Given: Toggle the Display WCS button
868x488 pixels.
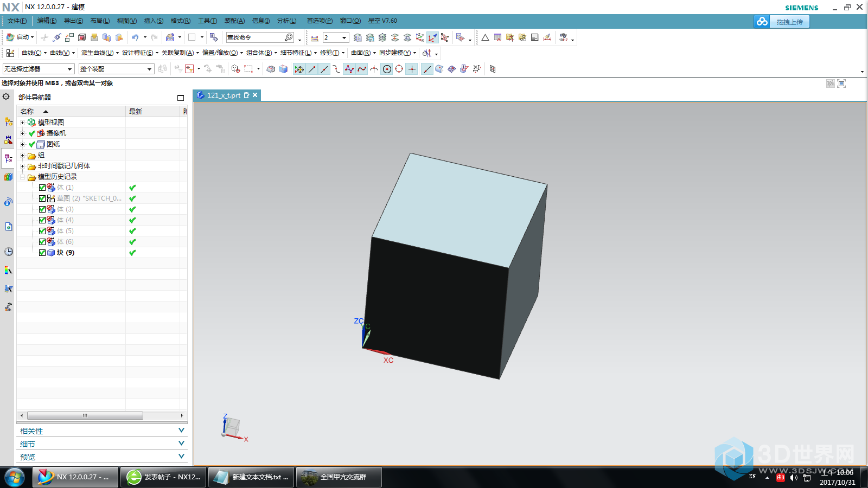Looking at the screenshot, I should point(432,37).
